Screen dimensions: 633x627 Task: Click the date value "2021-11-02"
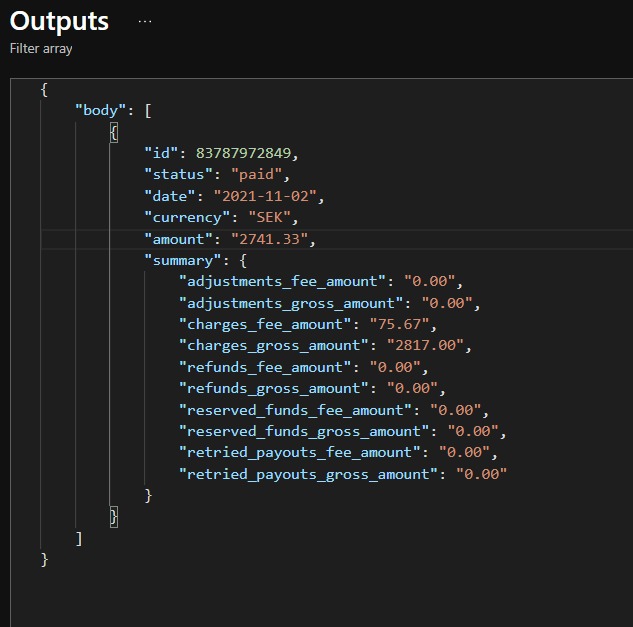265,196
